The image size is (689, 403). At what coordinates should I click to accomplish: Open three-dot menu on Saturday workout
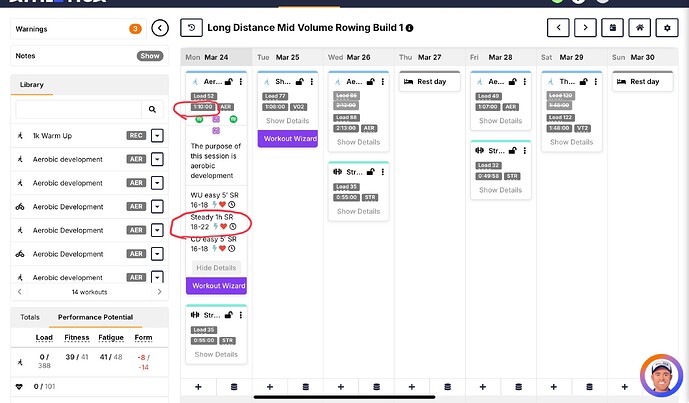click(x=597, y=81)
